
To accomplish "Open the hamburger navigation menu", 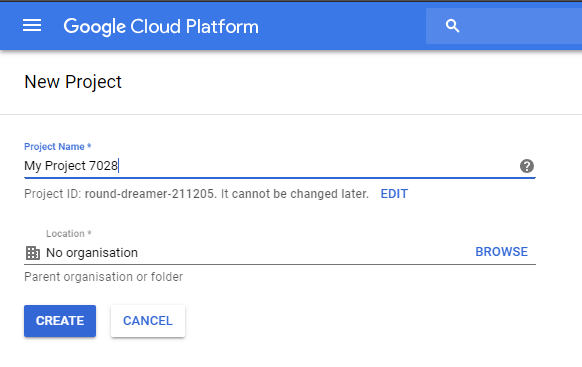I will click(32, 26).
